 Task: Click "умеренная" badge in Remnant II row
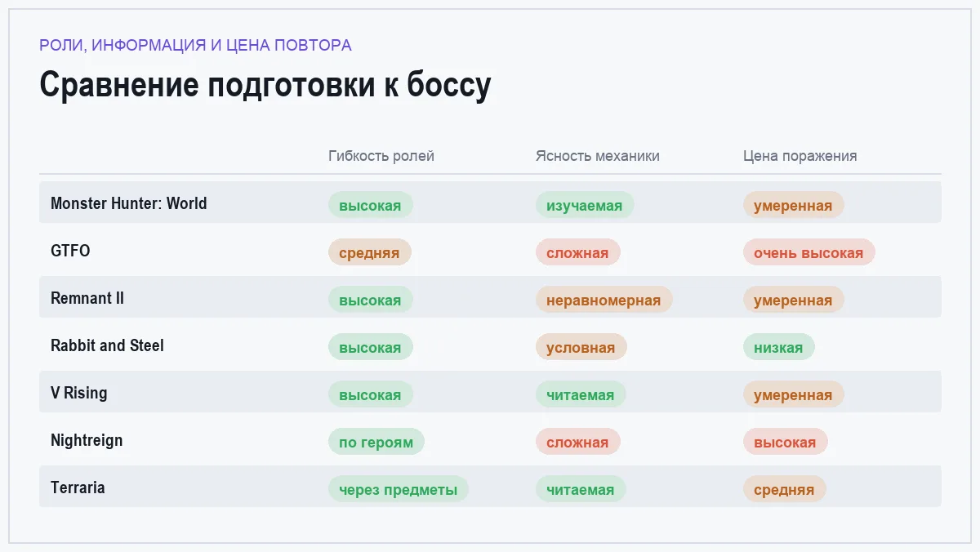(x=794, y=300)
